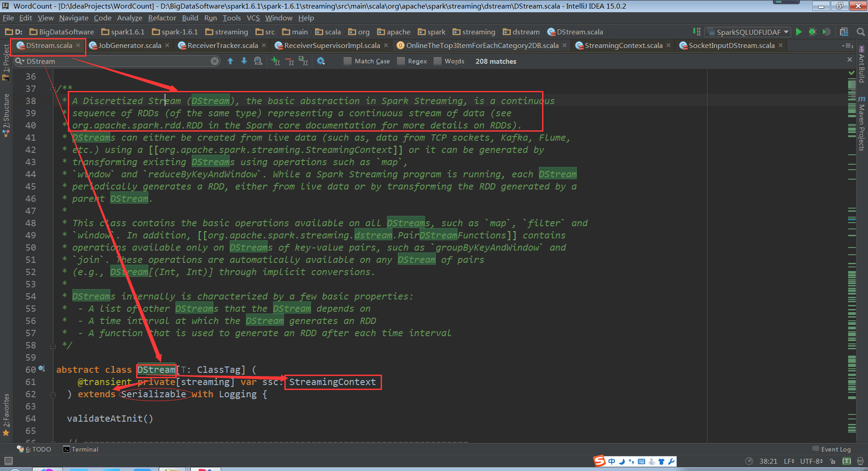Open the Ant Build panel
This screenshot has width=868, height=471.
862,64
